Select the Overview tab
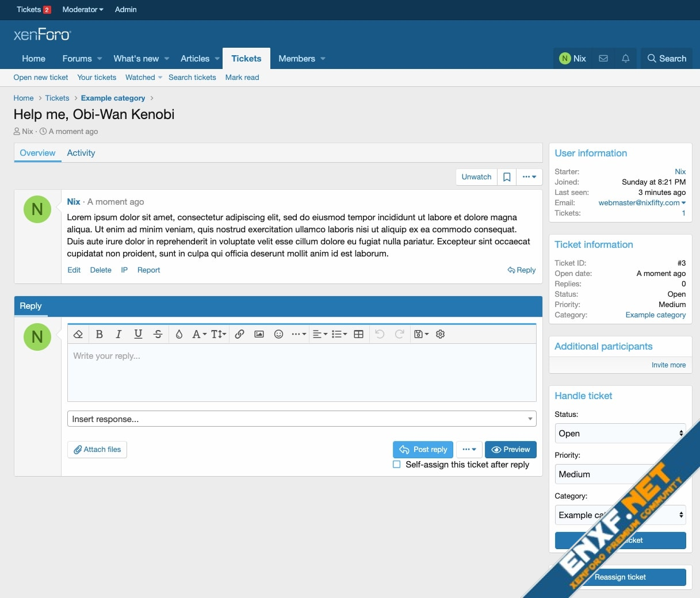Screen dimensions: 700x598 37,153
